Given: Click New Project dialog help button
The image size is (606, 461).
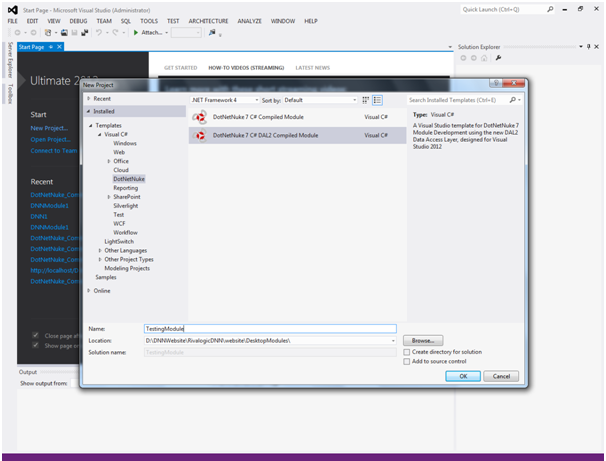Looking at the screenshot, I should click(496, 83).
